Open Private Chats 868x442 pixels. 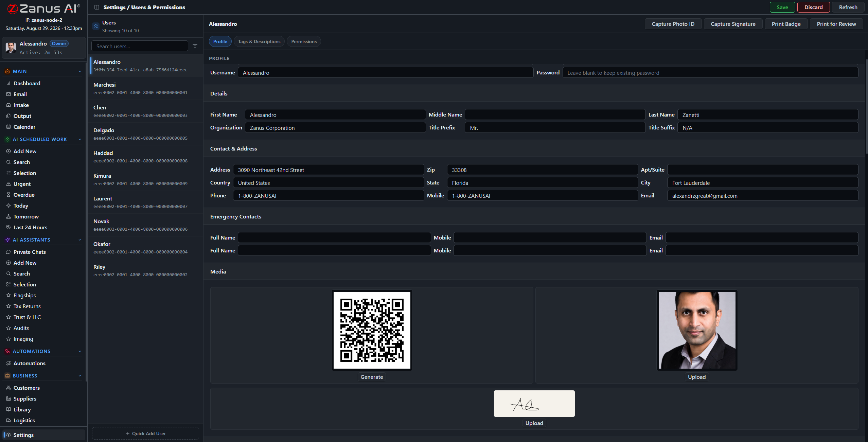30,252
